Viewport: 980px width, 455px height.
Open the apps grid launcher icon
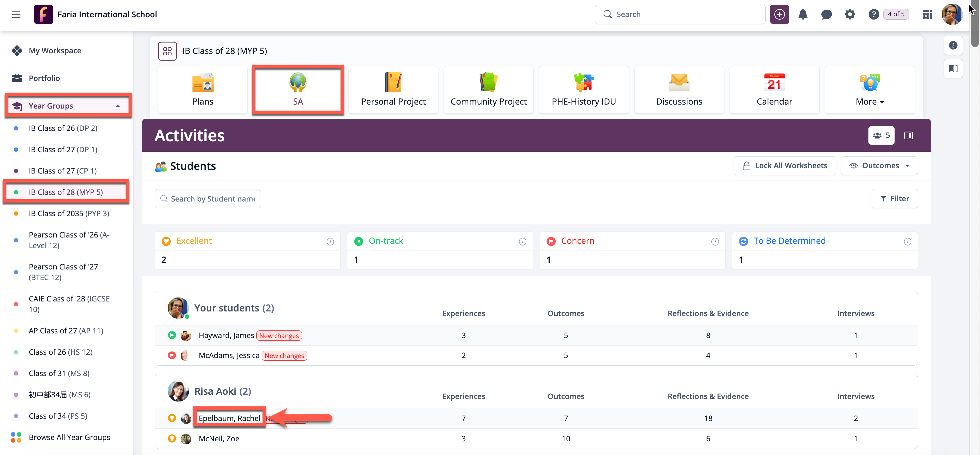pos(927,14)
